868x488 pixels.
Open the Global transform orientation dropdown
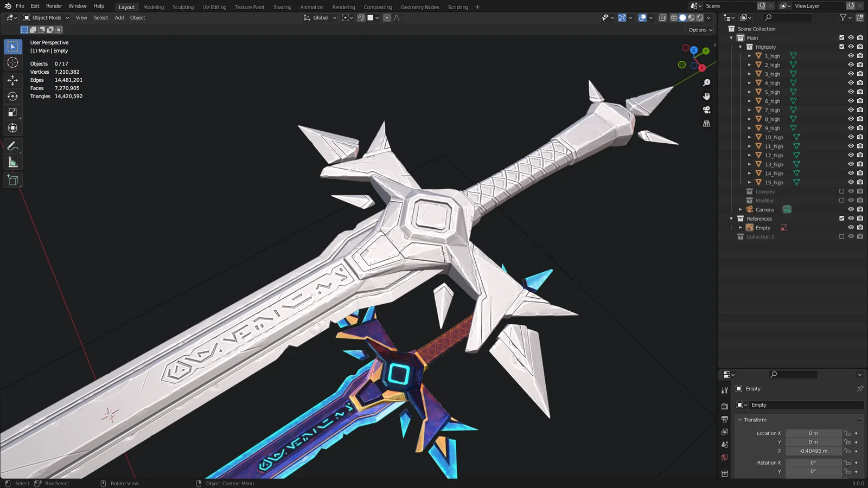(x=319, y=17)
